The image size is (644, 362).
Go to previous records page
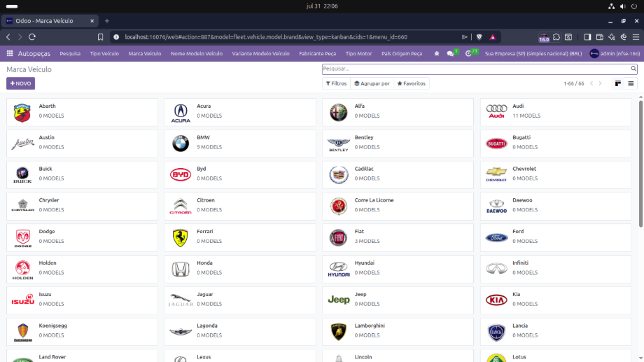[591, 83]
